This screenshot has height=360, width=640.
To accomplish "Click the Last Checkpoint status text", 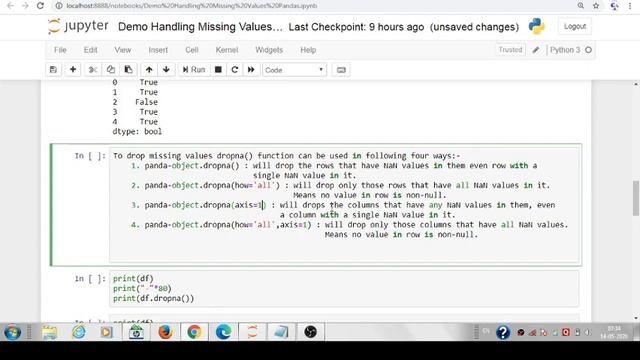I will [356, 27].
